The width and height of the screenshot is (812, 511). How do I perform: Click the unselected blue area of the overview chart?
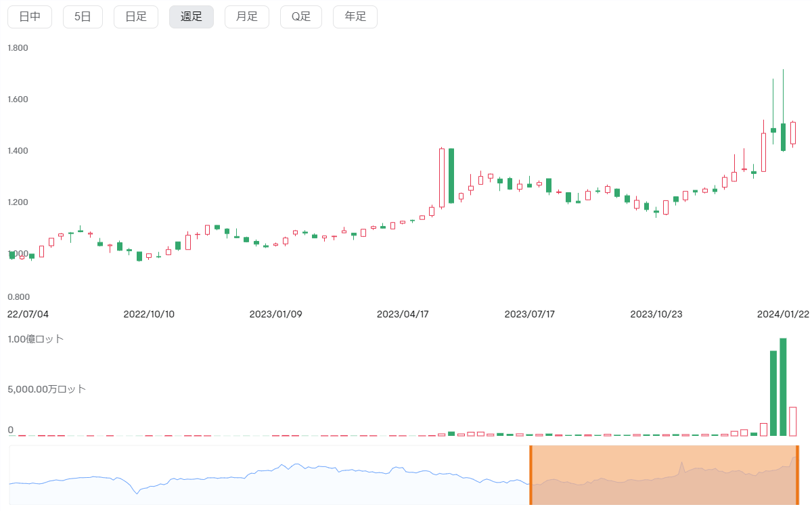pos(269,475)
